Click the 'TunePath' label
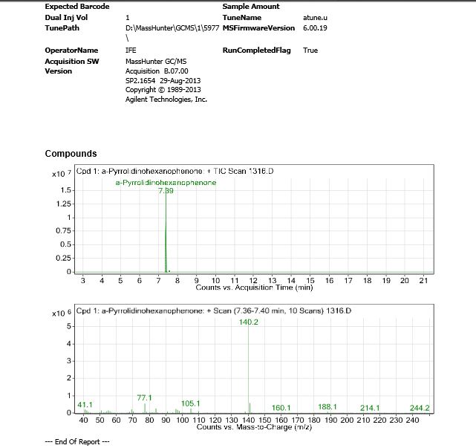Screen dimensions: 476x448 coord(62,28)
